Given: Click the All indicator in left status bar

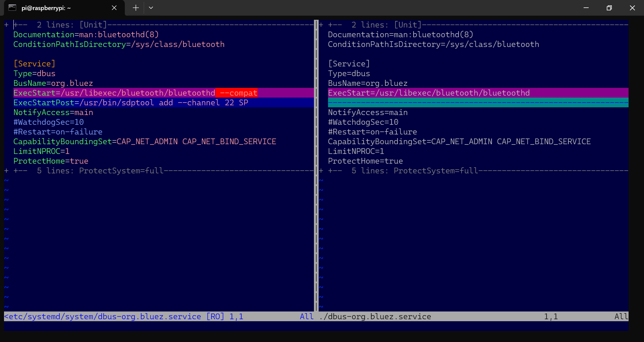Looking at the screenshot, I should 307,317.
